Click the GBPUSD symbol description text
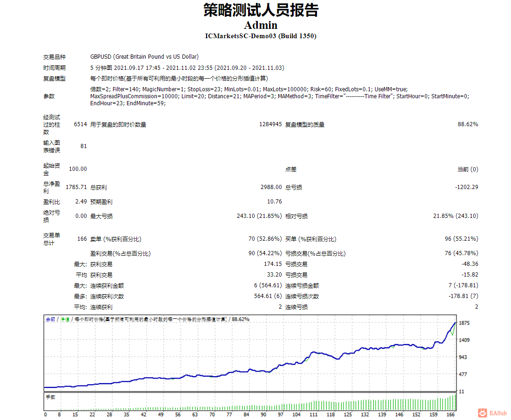The height and width of the screenshot is (420, 511). point(144,57)
